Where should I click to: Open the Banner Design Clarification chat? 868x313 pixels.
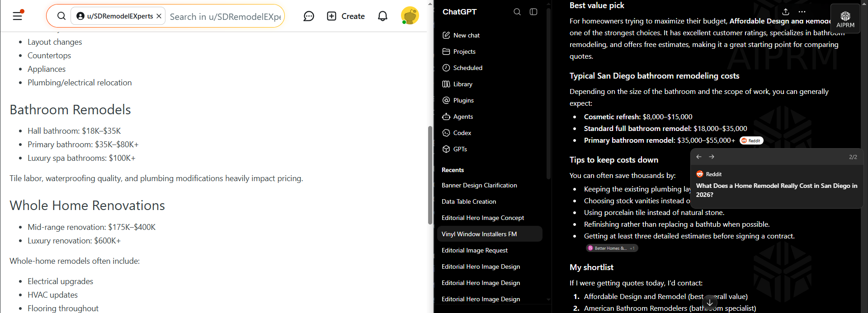(x=490, y=185)
